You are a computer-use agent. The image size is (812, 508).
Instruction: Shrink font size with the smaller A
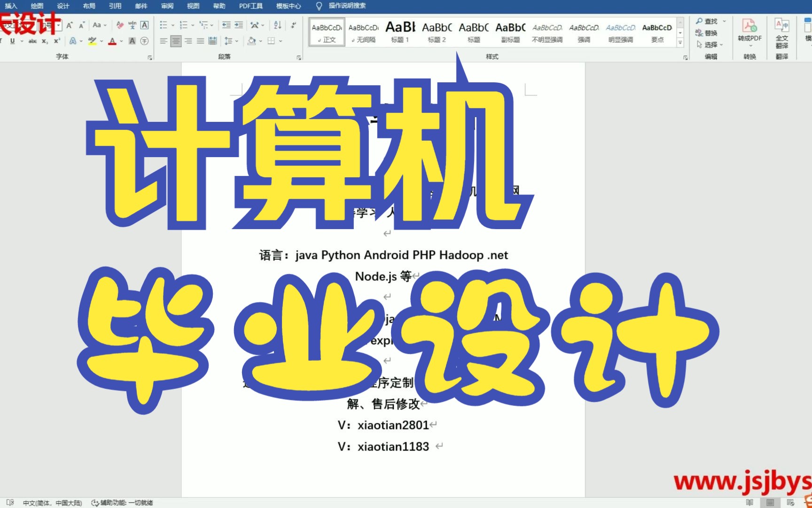point(82,25)
